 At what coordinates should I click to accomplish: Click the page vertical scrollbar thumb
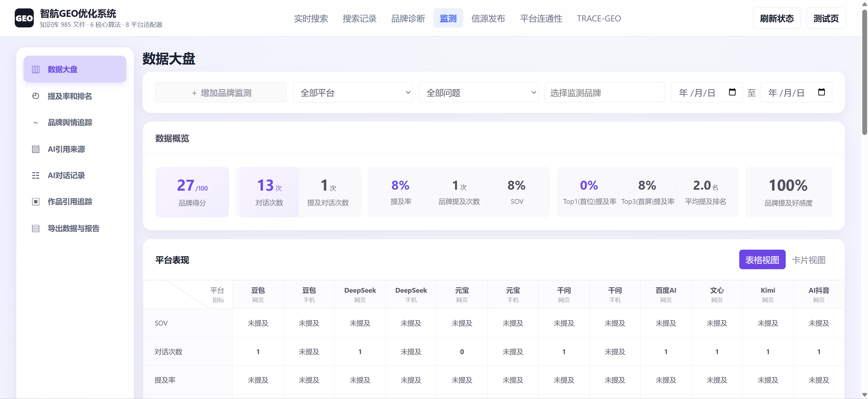click(865, 72)
